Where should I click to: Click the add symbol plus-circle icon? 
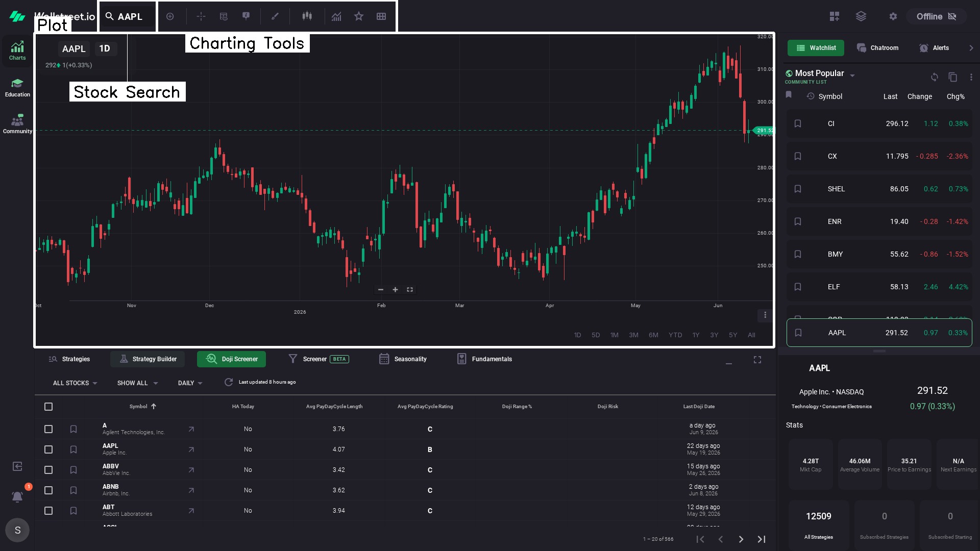(170, 16)
